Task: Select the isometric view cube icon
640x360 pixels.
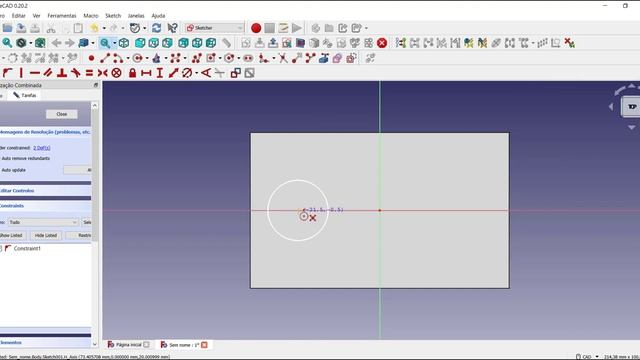Action: (124, 43)
